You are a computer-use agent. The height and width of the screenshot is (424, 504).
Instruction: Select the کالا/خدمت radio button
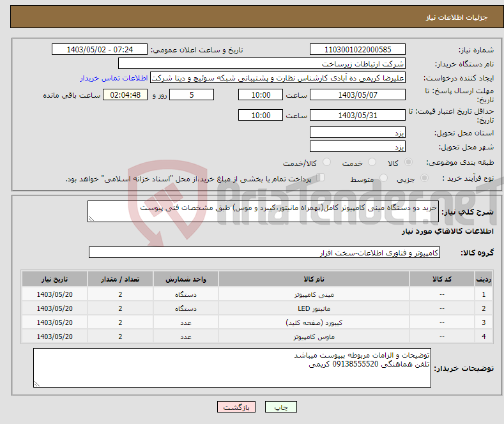326,162
